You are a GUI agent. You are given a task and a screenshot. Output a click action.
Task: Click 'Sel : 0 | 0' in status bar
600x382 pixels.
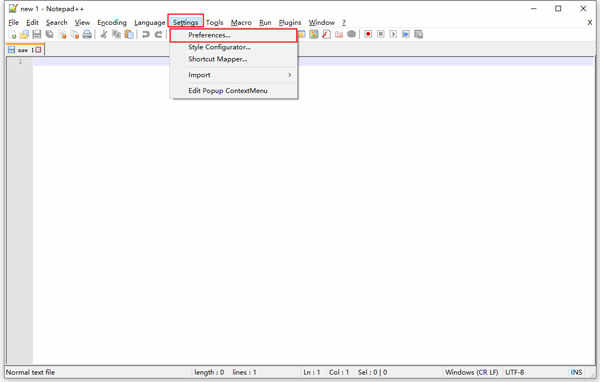pyautogui.click(x=372, y=372)
